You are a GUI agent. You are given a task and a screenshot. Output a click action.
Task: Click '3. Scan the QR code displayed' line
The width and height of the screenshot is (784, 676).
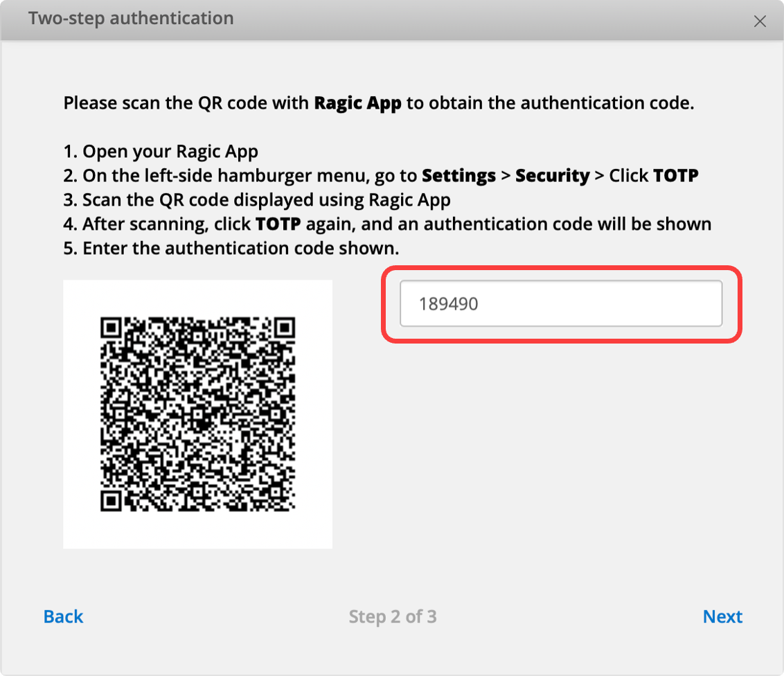257,200
